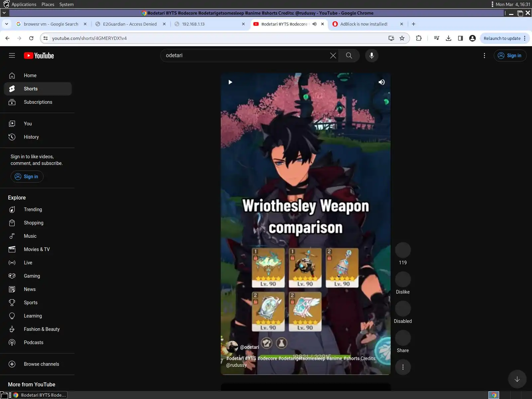Open Subscriptions in the sidebar
The height and width of the screenshot is (399, 532).
click(38, 102)
